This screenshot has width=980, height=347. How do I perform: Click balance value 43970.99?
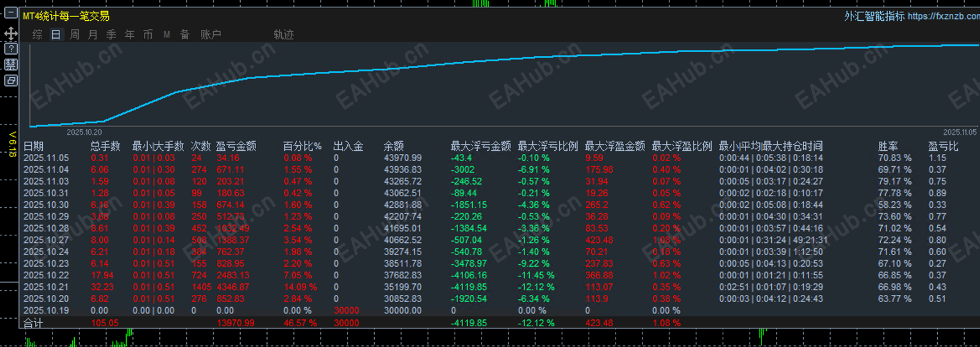402,158
